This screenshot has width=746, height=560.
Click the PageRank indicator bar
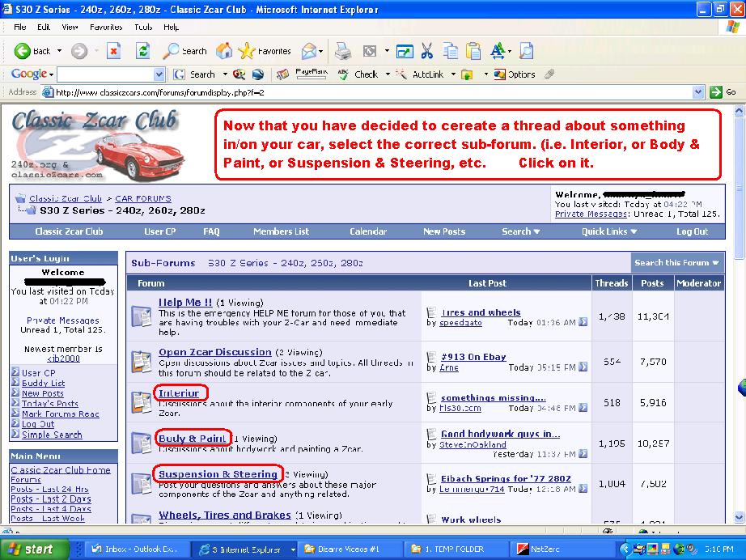pyautogui.click(x=312, y=74)
